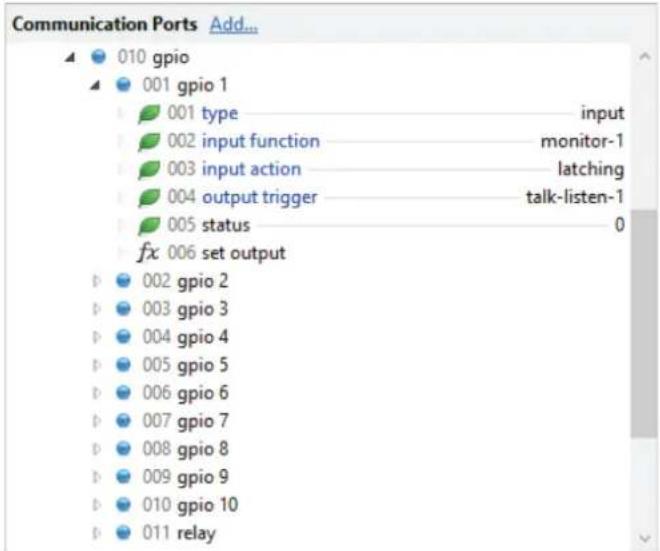The width and height of the screenshot is (660, 551).
Task: Click the blue sphere icon of gpio 7
Action: tap(123, 420)
